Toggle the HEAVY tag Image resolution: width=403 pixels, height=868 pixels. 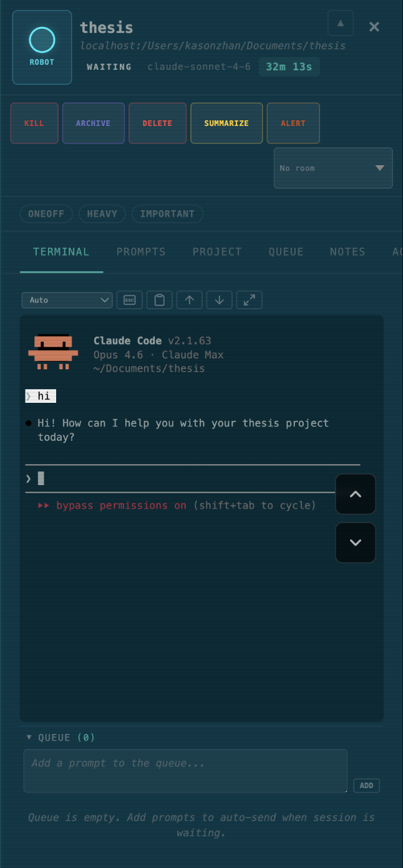click(102, 214)
